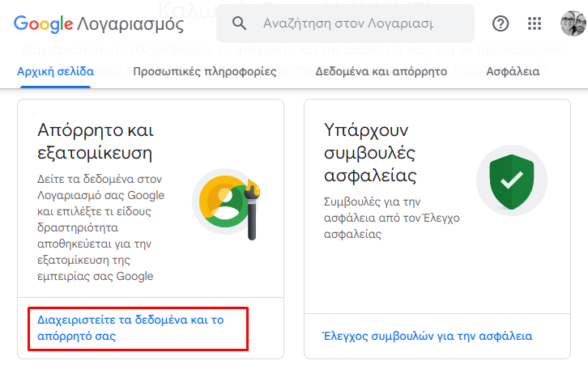This screenshot has height=369, width=588.
Task: Switch to the Ασφάλεια tab
Action: pos(513,71)
